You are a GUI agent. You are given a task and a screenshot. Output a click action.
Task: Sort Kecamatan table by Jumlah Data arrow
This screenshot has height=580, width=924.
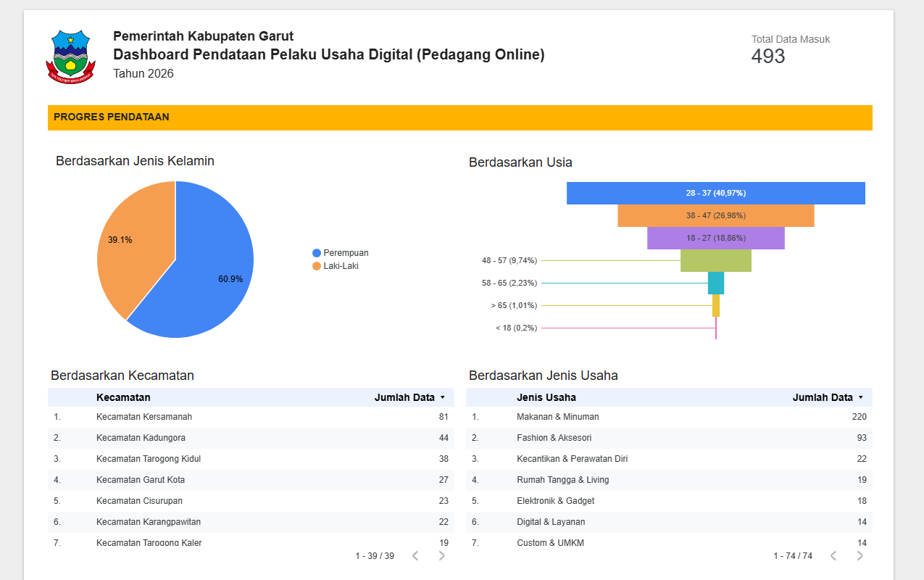click(442, 397)
